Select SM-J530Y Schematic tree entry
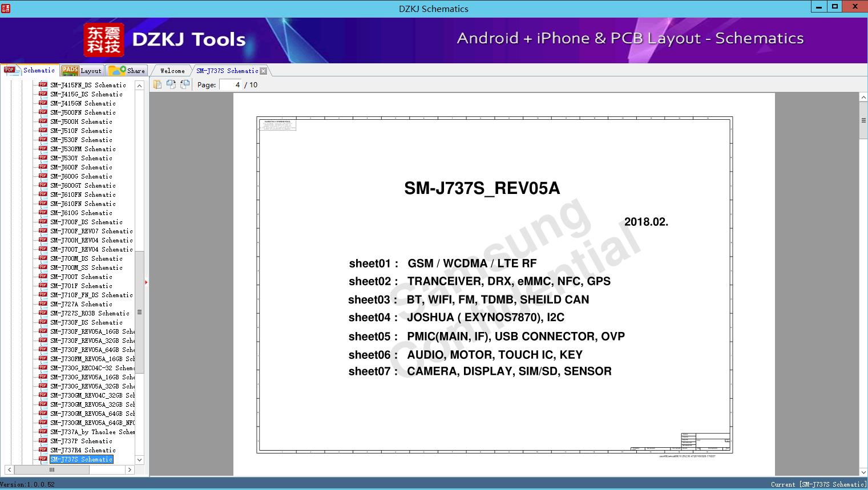Image resolution: width=868 pixels, height=490 pixels. 81,158
